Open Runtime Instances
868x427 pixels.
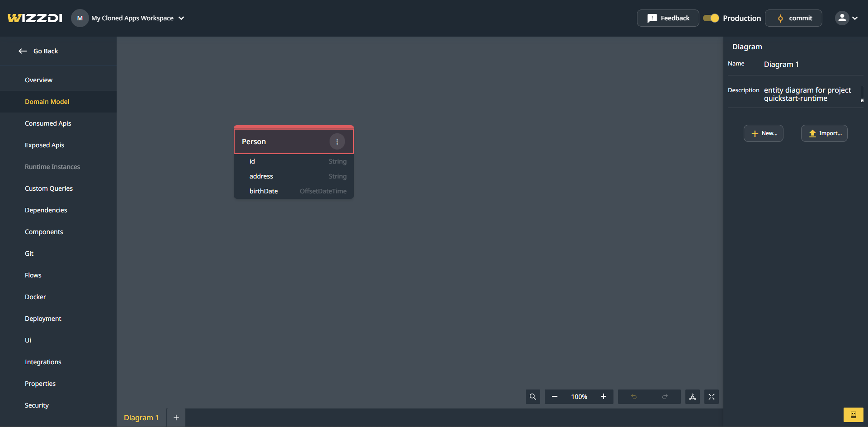click(58, 167)
